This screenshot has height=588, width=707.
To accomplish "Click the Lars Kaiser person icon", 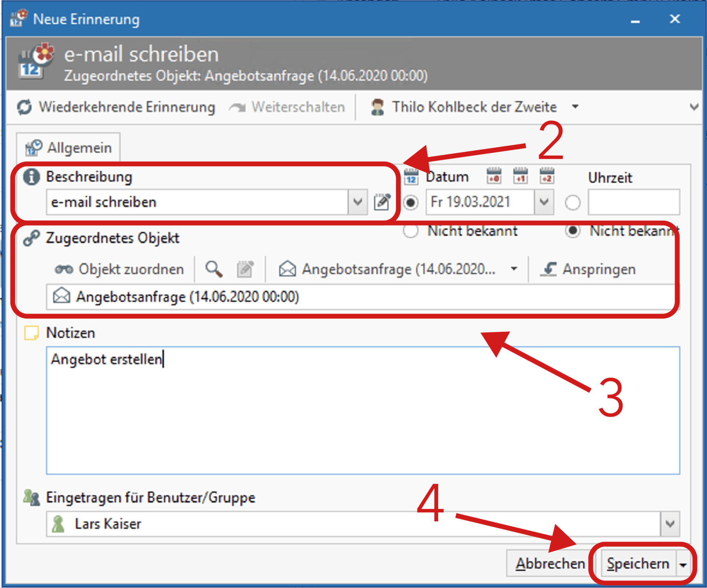I will 58,524.
